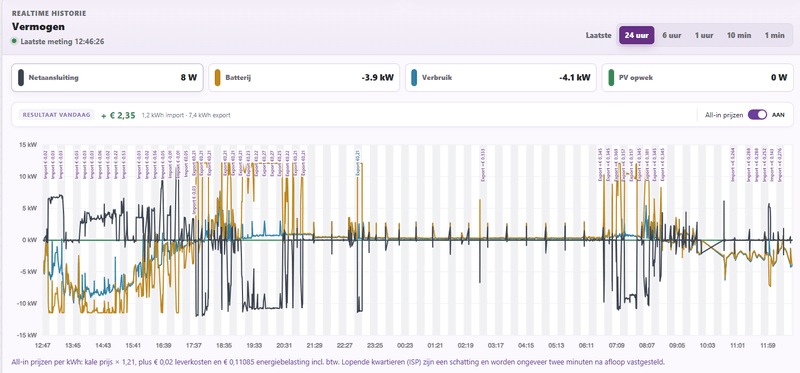Click the 22:27 time axis label

(x=344, y=345)
